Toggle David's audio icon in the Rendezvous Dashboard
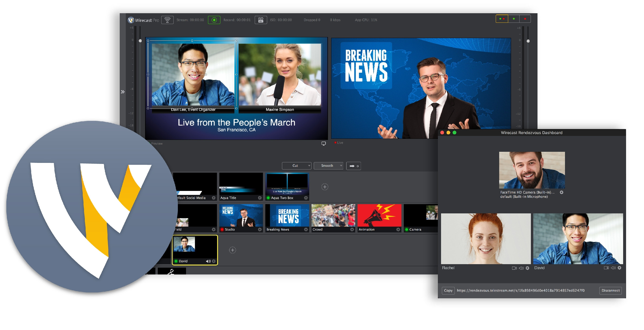644x330 pixels. (613, 268)
